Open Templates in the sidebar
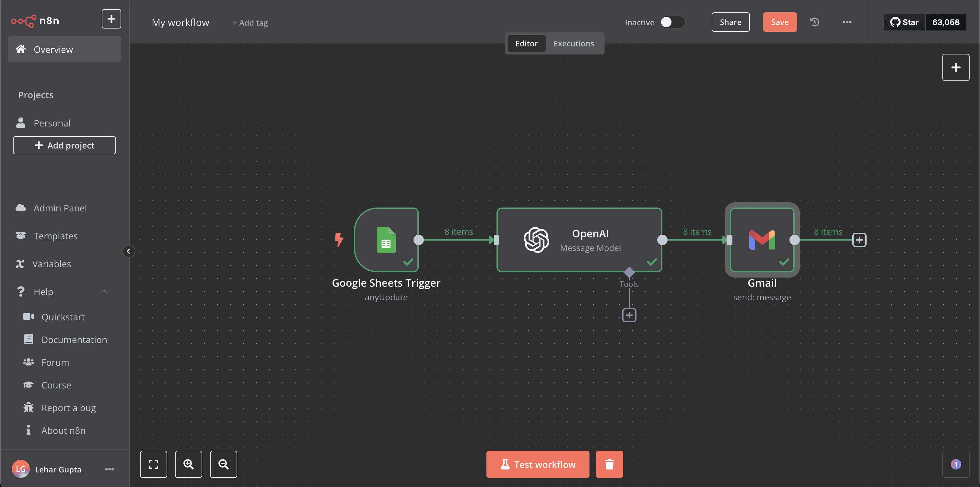 (55, 236)
